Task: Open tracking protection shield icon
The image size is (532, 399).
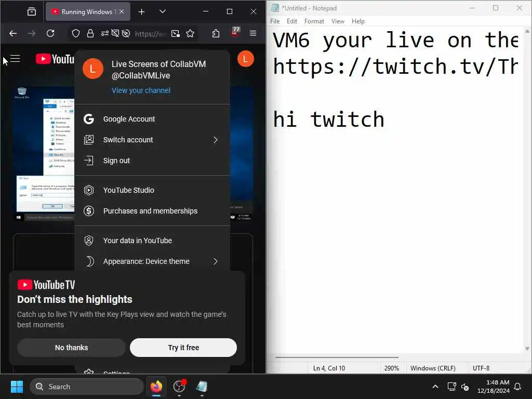Action: [x=76, y=33]
